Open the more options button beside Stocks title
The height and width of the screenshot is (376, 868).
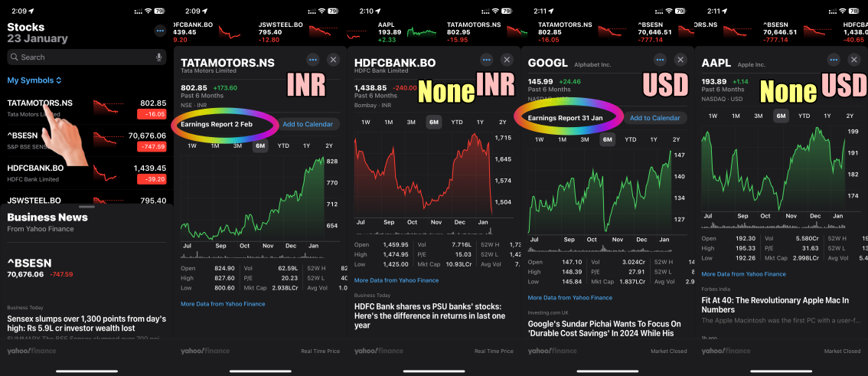point(160,31)
